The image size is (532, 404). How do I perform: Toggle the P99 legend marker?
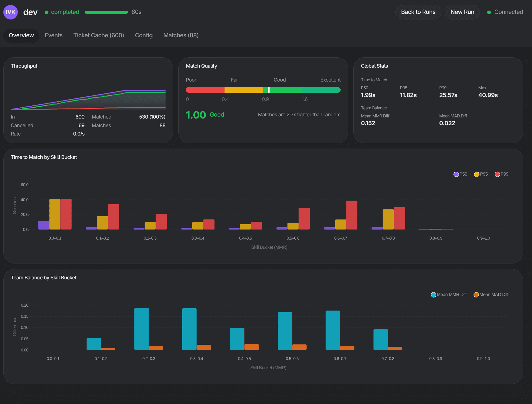(497, 174)
